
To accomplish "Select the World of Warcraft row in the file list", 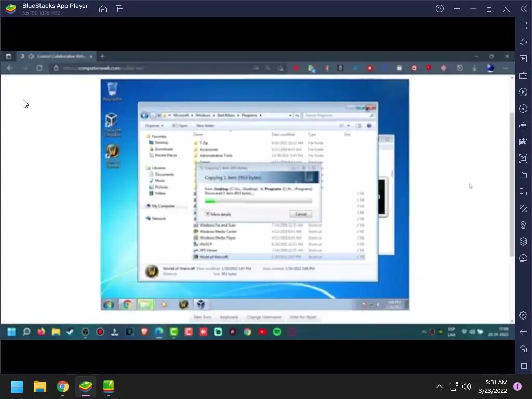I will [x=278, y=257].
